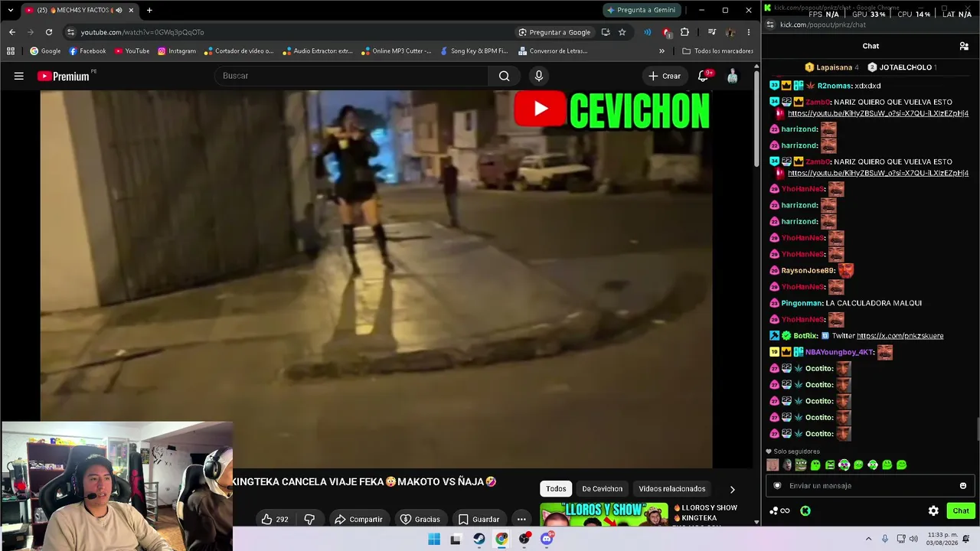
Task: Show more bookmarks with double chevron
Action: [x=661, y=51]
